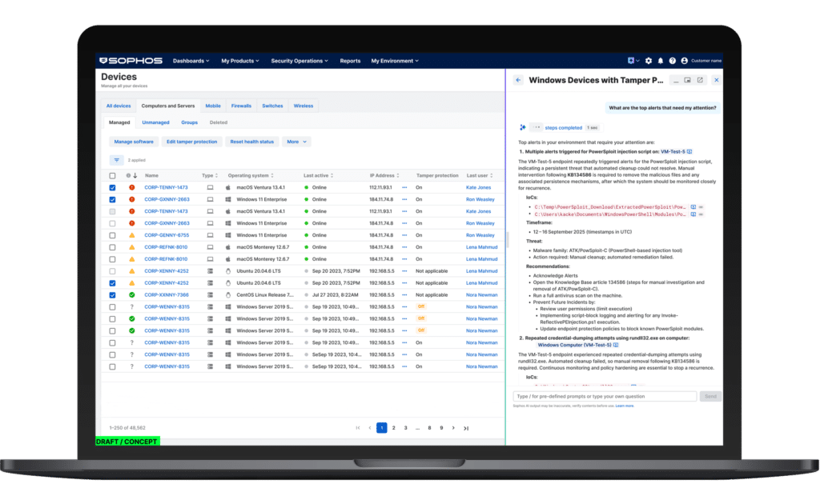Click Edit tamper protection

coord(192,142)
